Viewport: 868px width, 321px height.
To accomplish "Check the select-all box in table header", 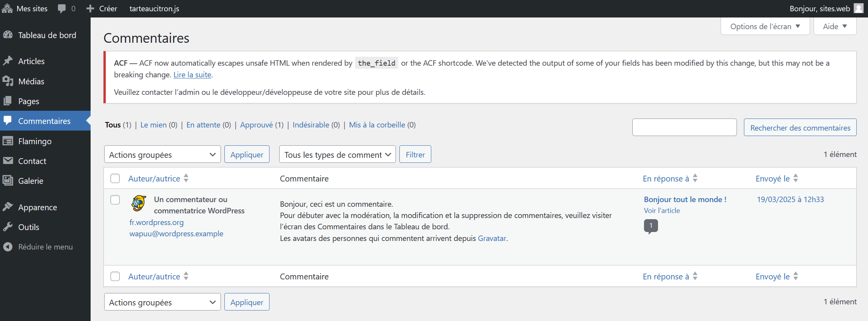I will (115, 178).
